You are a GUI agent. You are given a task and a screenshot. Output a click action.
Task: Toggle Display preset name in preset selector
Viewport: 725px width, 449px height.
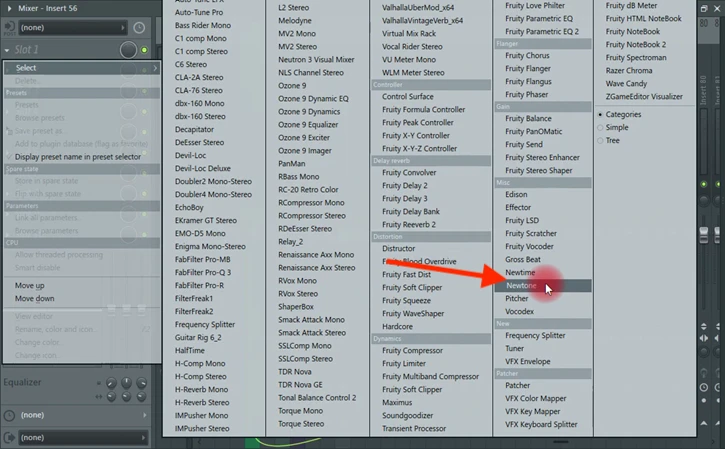click(77, 157)
